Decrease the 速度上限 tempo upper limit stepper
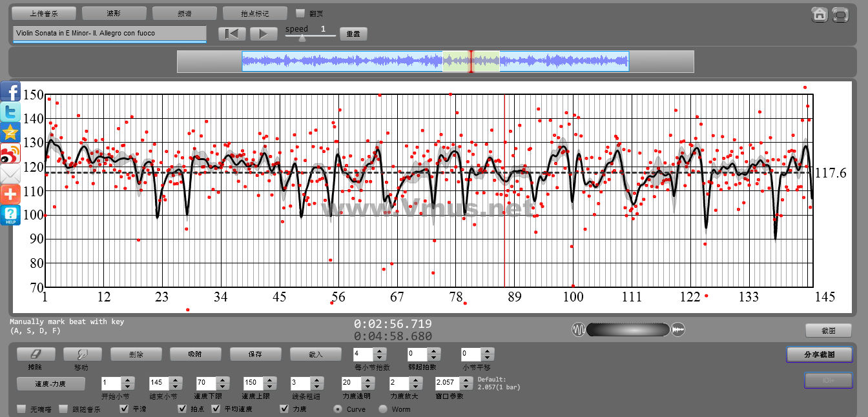Image resolution: width=868 pixels, height=417 pixels. click(269, 386)
